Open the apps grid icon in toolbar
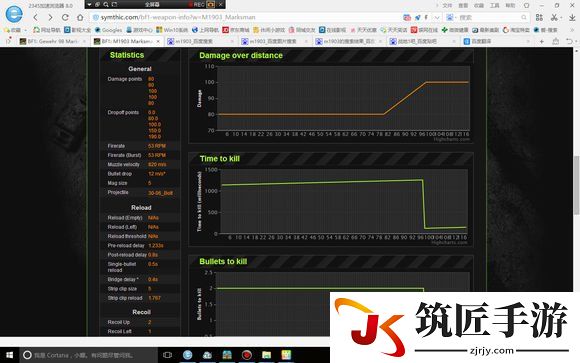580x363 pixels. [x=539, y=17]
